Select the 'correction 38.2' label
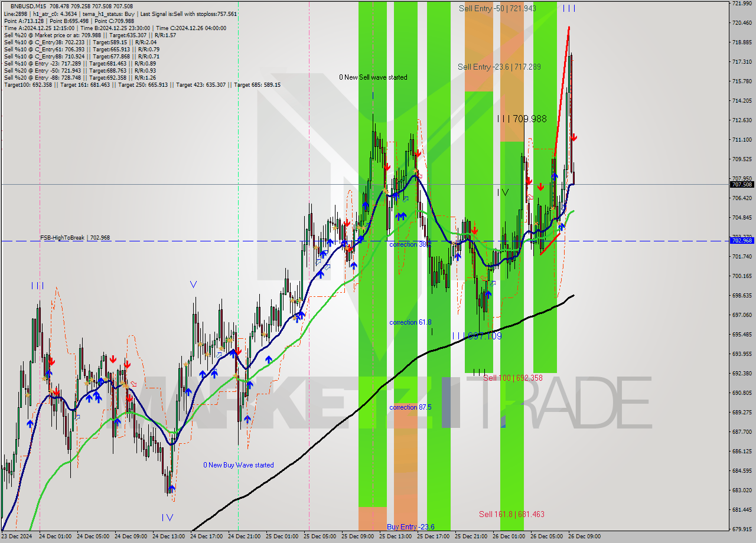Viewport: 756px width, 543px height. 410,244
